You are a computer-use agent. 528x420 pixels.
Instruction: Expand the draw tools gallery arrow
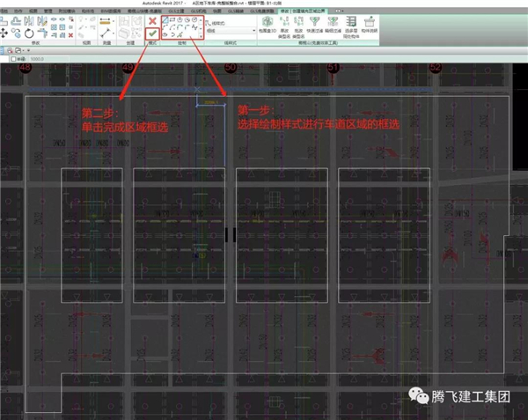(200, 35)
